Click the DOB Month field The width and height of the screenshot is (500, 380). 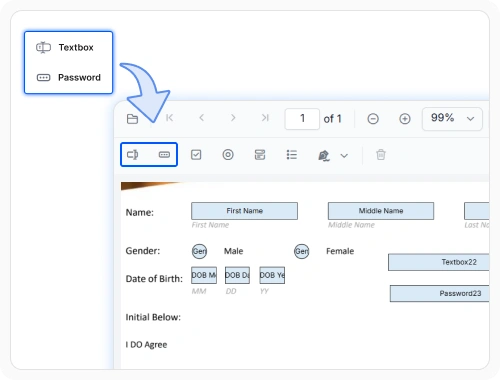(x=204, y=275)
